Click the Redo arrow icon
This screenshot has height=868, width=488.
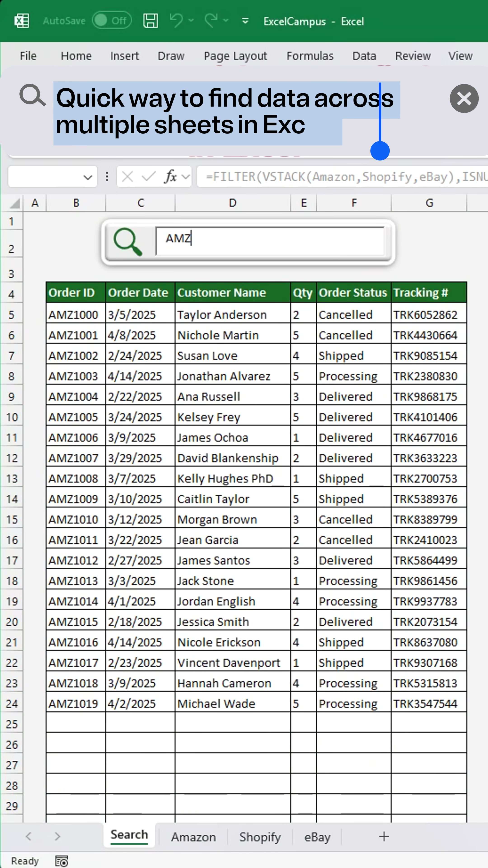coord(211,21)
